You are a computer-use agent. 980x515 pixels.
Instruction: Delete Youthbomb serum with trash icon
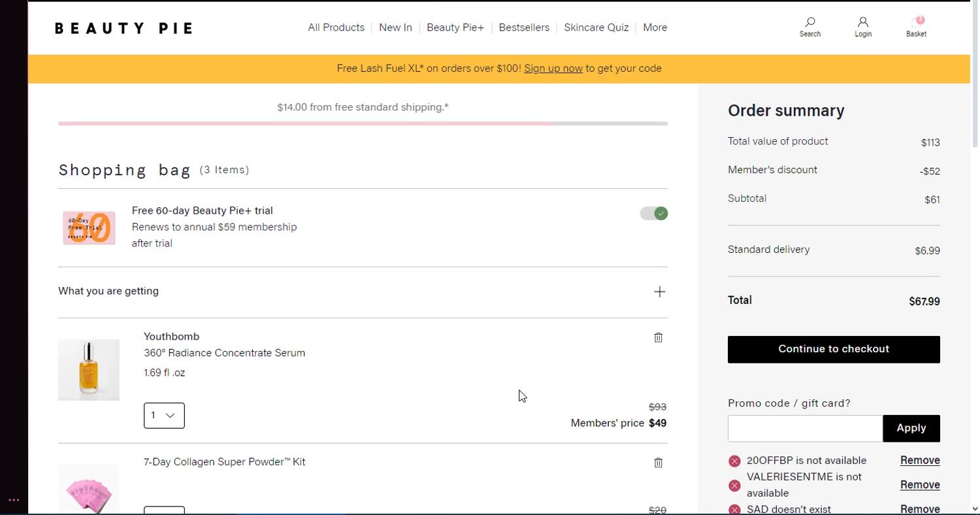(x=658, y=337)
